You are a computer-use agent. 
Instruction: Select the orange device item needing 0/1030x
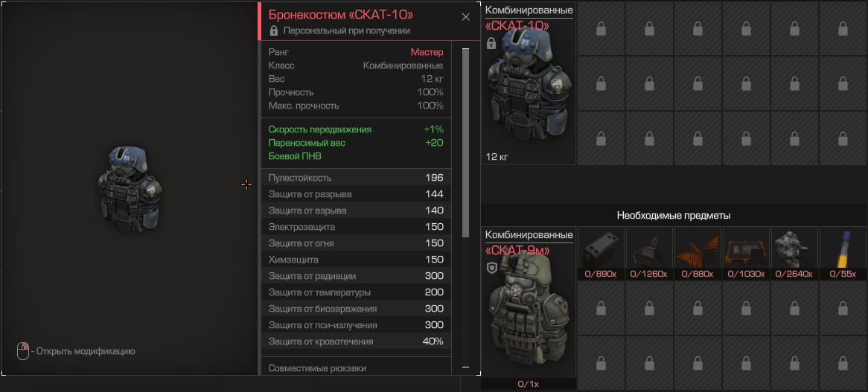pos(746,253)
